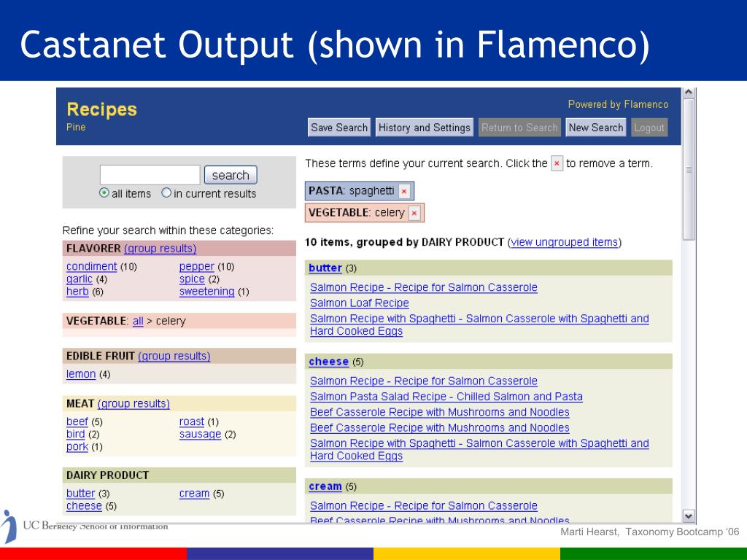Refine by bird (2)

[75, 434]
